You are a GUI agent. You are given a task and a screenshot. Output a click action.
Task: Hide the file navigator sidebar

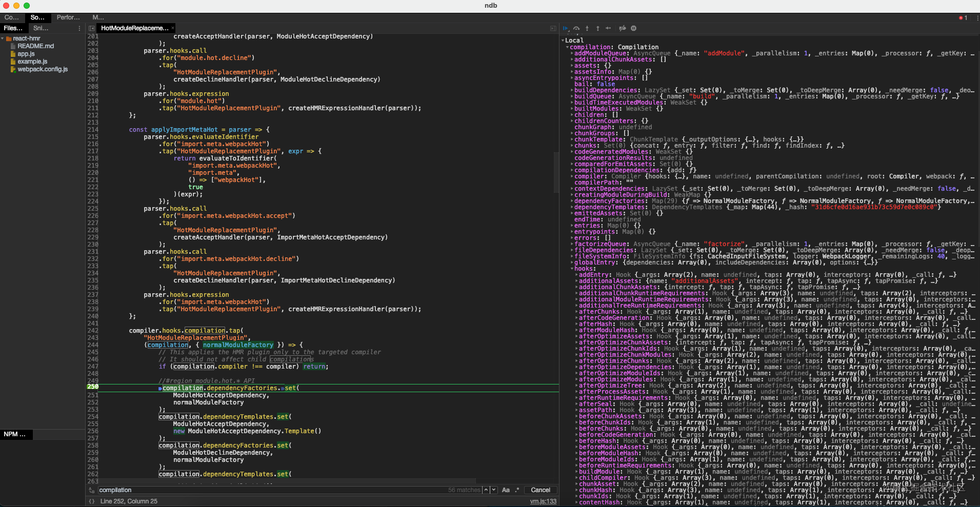[x=91, y=29]
